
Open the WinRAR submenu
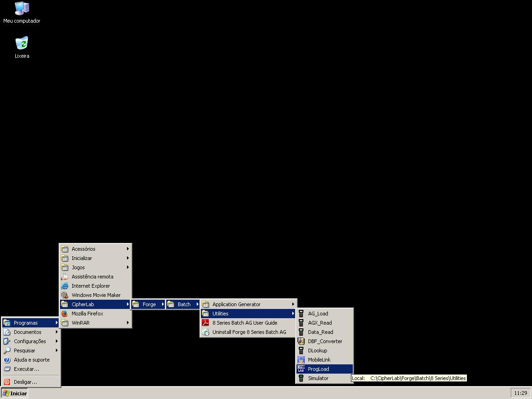pos(95,323)
